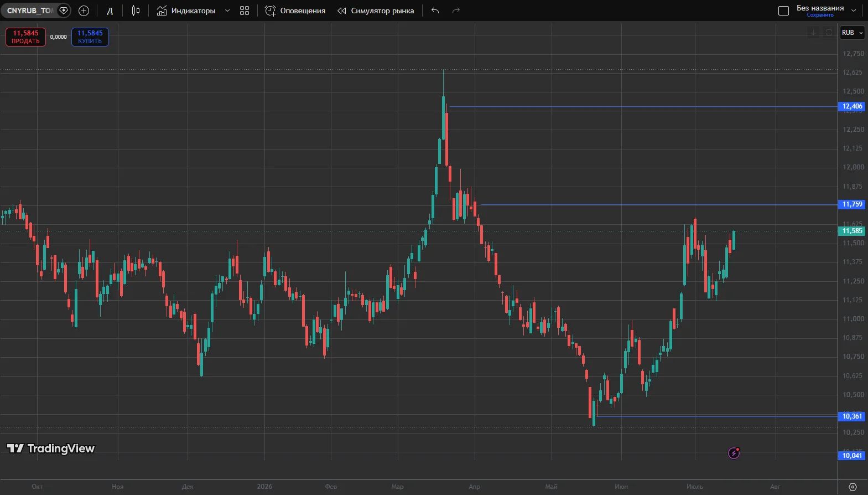The image size is (868, 495).
Task: Open the indicator templates grid icon
Action: coord(245,11)
